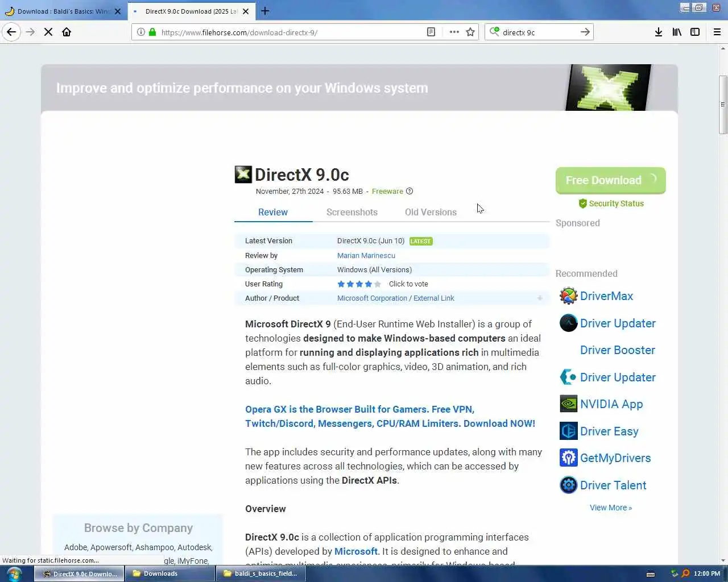
Task: Click the Driver Talent gear icon
Action: click(x=568, y=485)
